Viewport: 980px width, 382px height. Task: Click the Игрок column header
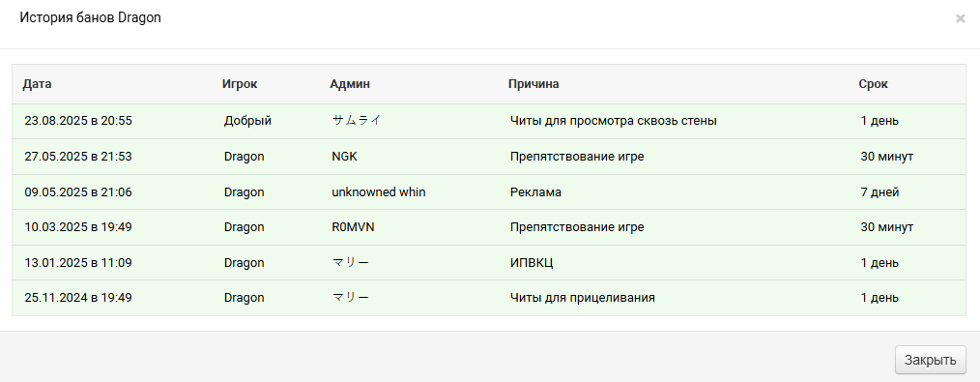[x=240, y=84]
